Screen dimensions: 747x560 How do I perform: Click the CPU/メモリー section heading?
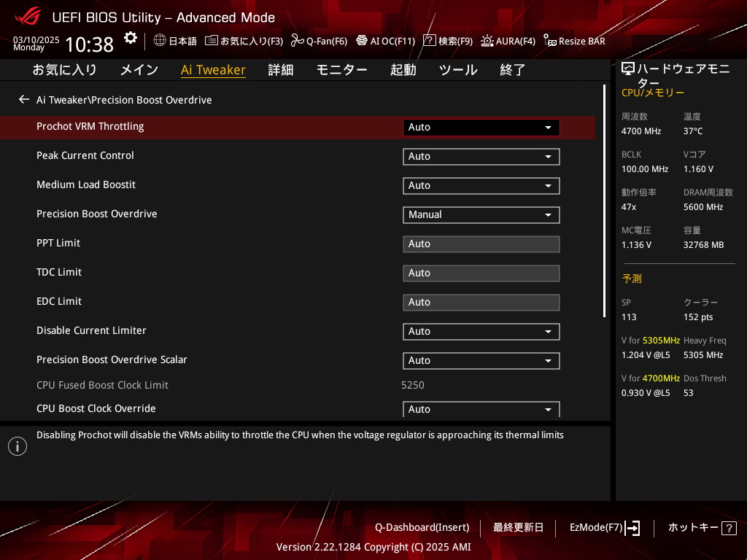[x=653, y=93]
